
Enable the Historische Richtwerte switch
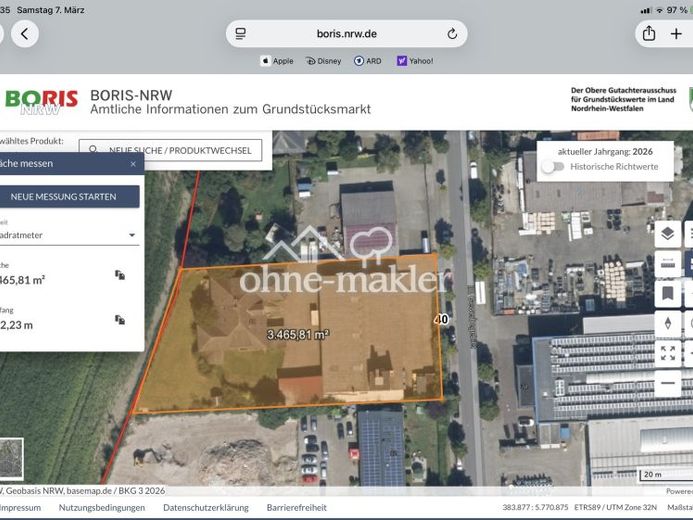pos(552,166)
